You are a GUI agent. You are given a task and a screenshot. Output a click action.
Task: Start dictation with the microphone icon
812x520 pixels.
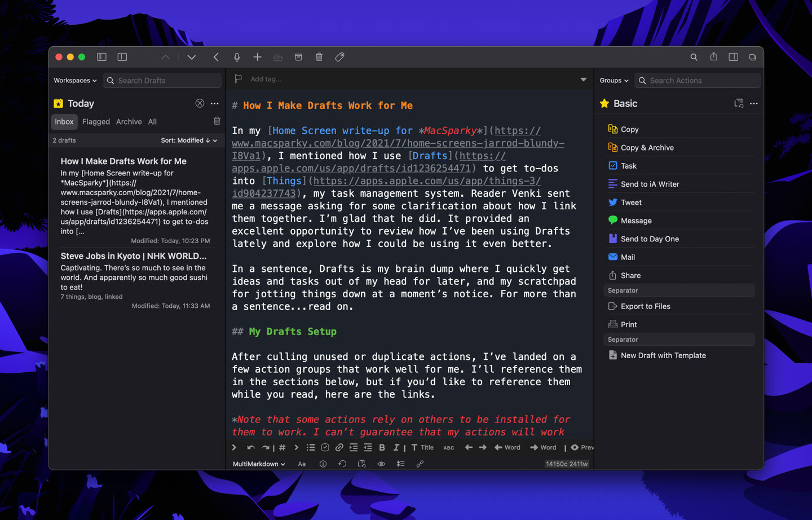(237, 57)
